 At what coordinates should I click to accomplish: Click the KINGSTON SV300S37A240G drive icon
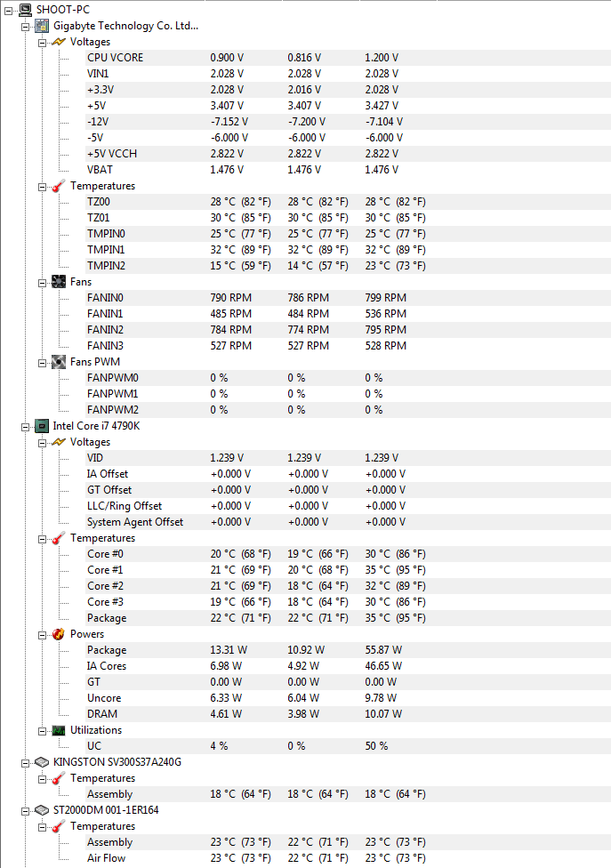(42, 762)
